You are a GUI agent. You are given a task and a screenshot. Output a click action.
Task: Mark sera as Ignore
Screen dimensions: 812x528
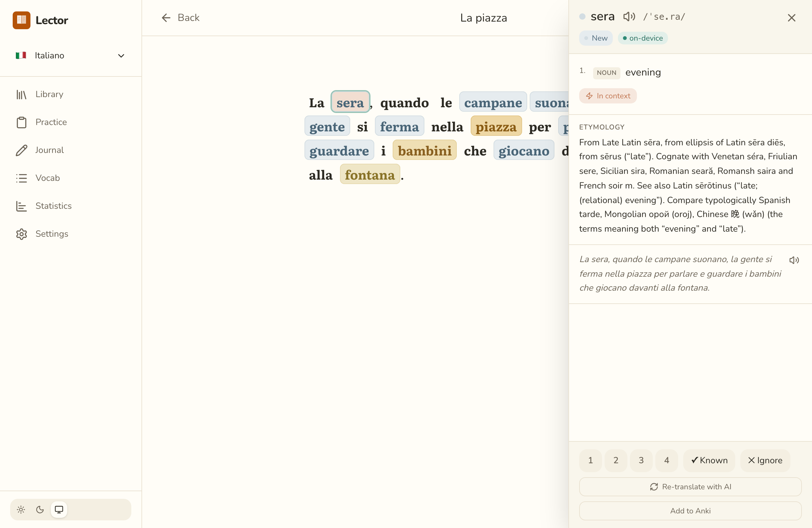765,460
